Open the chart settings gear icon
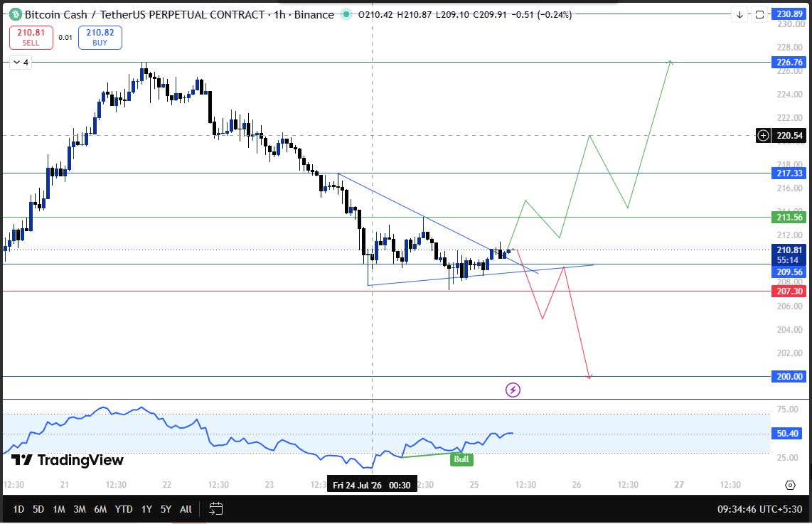The image size is (812, 524). click(790, 485)
